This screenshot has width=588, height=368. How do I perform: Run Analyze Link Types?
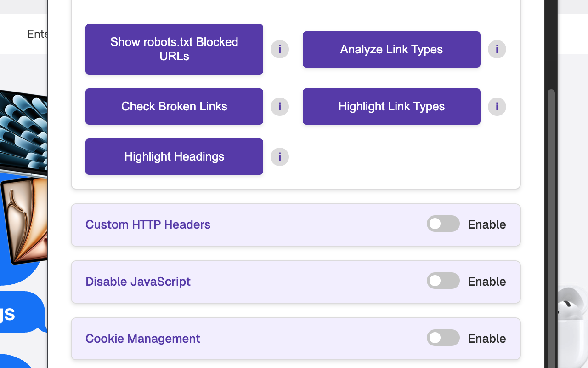[x=391, y=50]
